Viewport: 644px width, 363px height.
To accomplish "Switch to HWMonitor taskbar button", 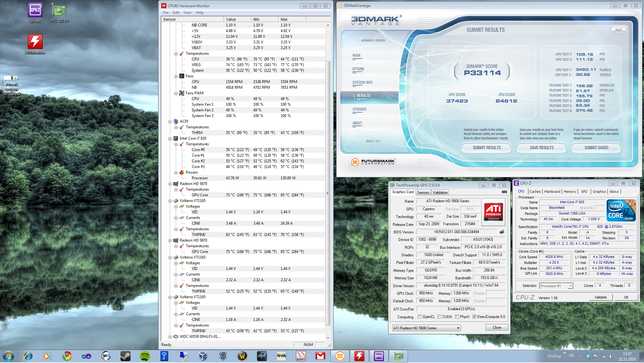I will pos(359,356).
